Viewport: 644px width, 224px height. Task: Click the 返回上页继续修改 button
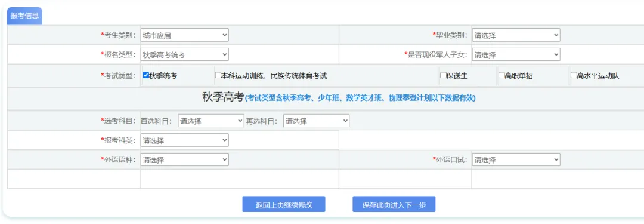(x=284, y=205)
